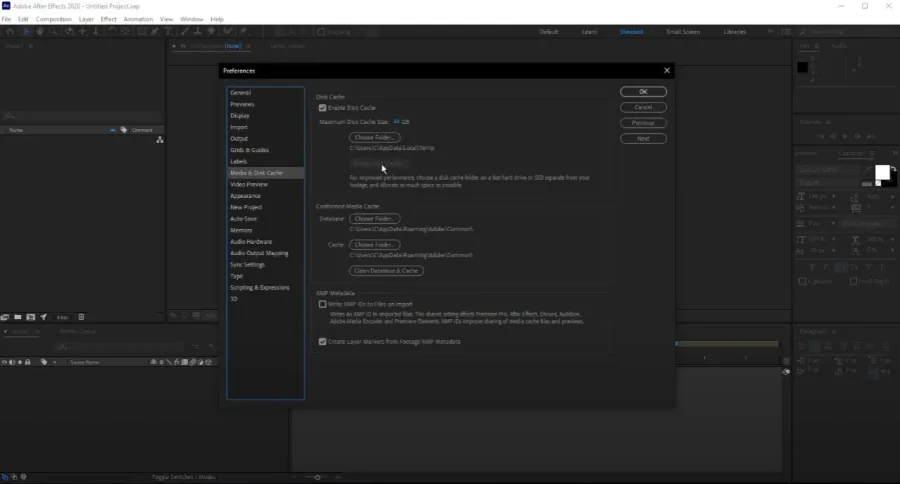Select Memory in Preferences sidebar

tap(241, 230)
